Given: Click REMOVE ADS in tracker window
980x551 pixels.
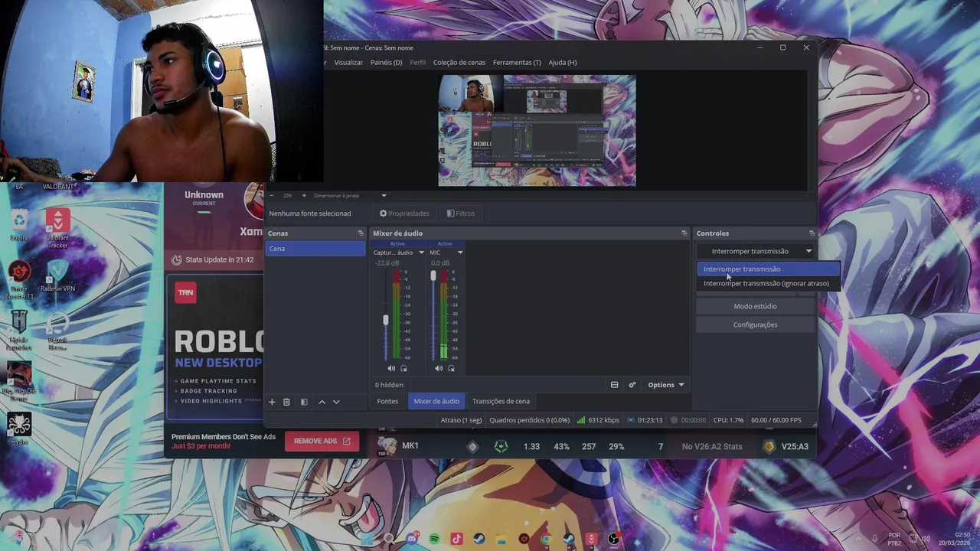Looking at the screenshot, I should click(322, 441).
